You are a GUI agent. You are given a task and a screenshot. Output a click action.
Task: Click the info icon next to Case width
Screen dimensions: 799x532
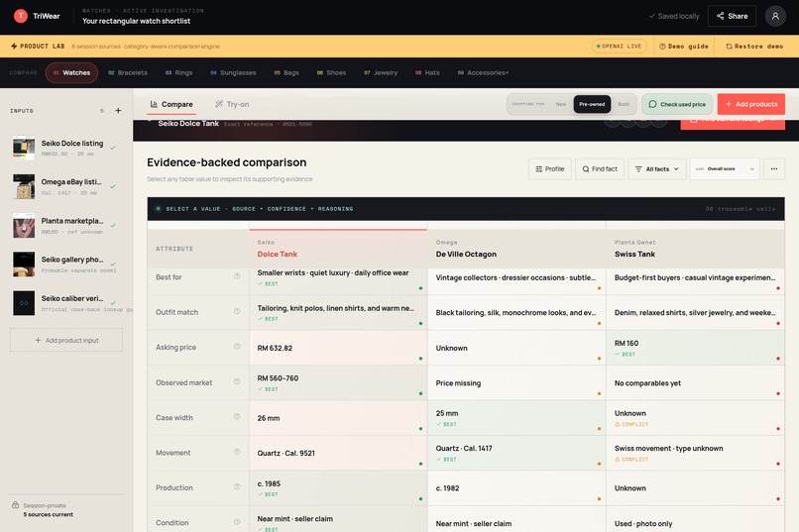237,417
